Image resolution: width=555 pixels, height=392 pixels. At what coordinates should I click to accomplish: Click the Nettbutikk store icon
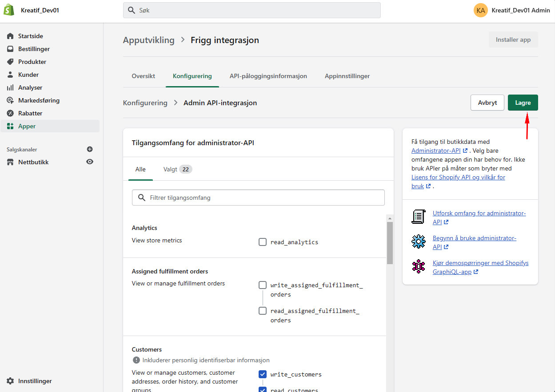point(10,162)
